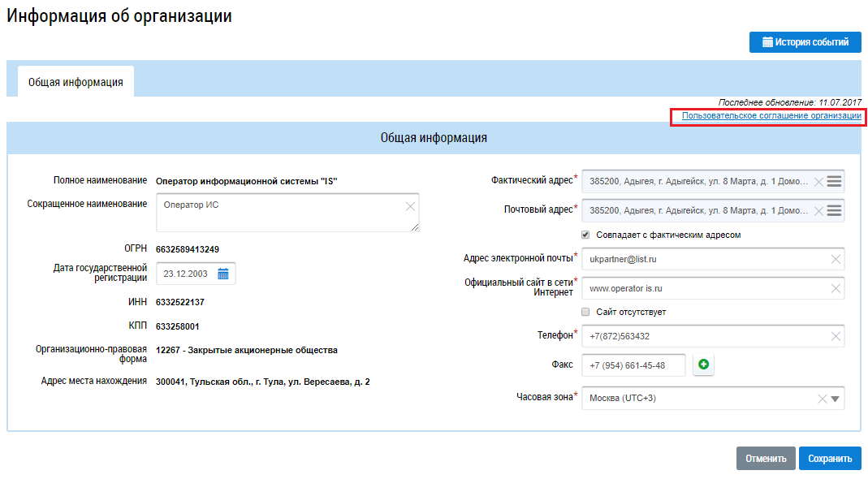Screen dimensions: 868x479
Task: Open the actual address hamburger menu
Action: point(834,181)
